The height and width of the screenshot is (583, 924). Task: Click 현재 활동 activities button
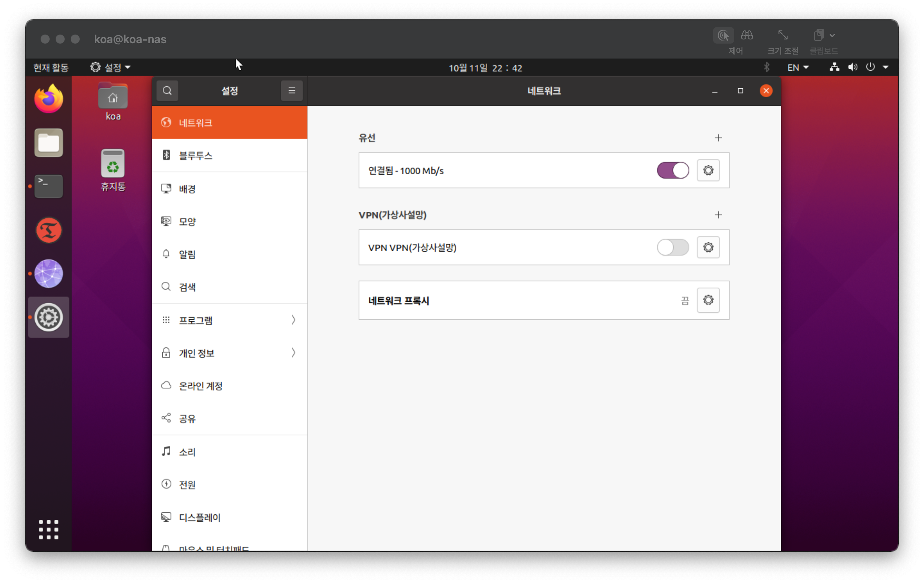click(x=51, y=68)
